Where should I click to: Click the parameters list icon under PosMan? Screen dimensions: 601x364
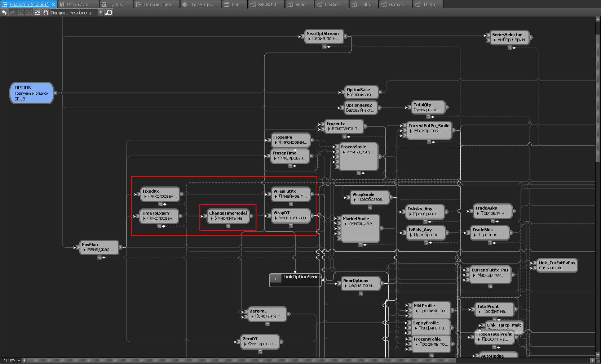(100, 257)
